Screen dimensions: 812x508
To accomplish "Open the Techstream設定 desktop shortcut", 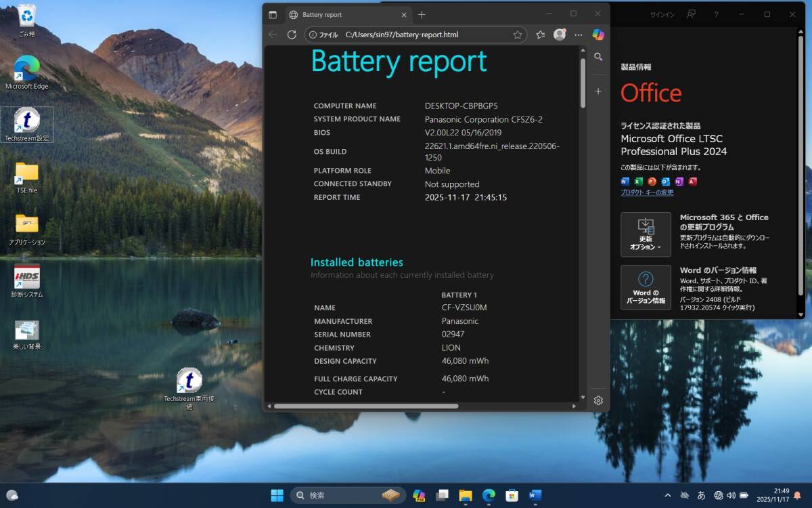I will [x=27, y=124].
